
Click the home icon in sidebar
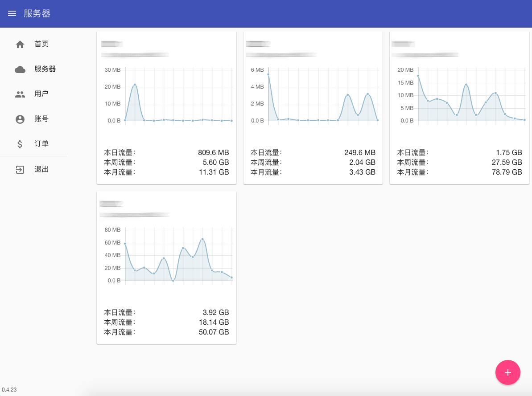[x=20, y=45]
